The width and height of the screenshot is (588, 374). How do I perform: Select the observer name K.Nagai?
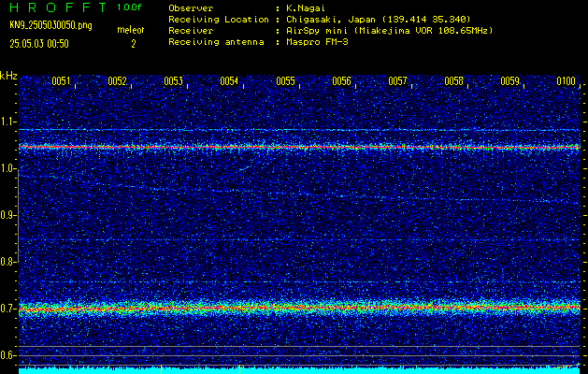306,7
